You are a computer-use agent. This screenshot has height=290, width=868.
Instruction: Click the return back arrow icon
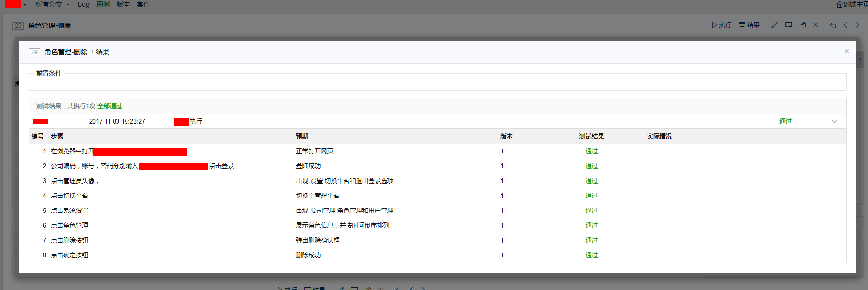coord(833,25)
